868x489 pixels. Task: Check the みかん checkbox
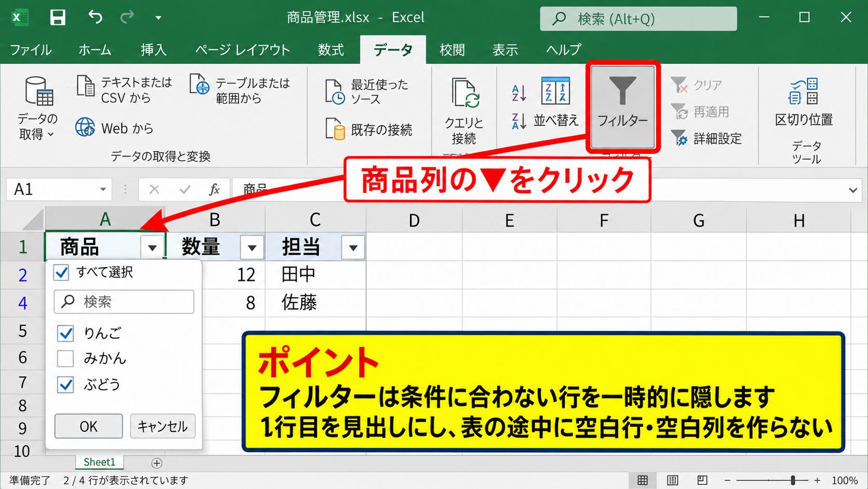coord(65,359)
